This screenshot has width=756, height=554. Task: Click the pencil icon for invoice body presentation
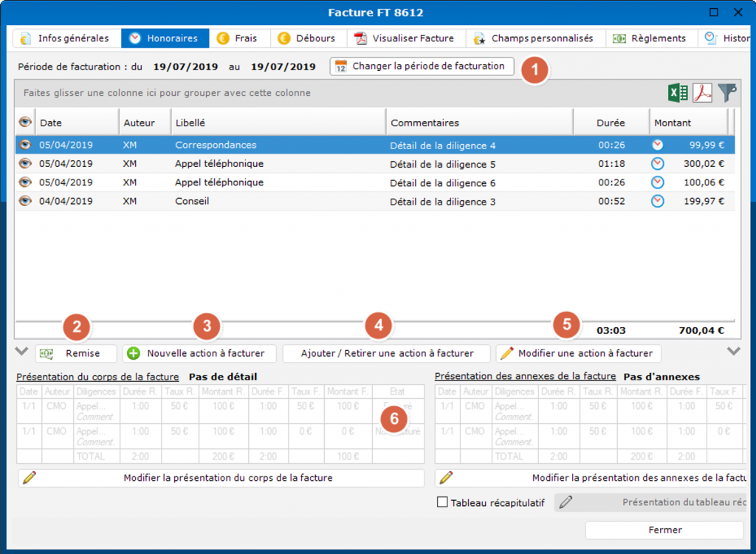point(29,478)
